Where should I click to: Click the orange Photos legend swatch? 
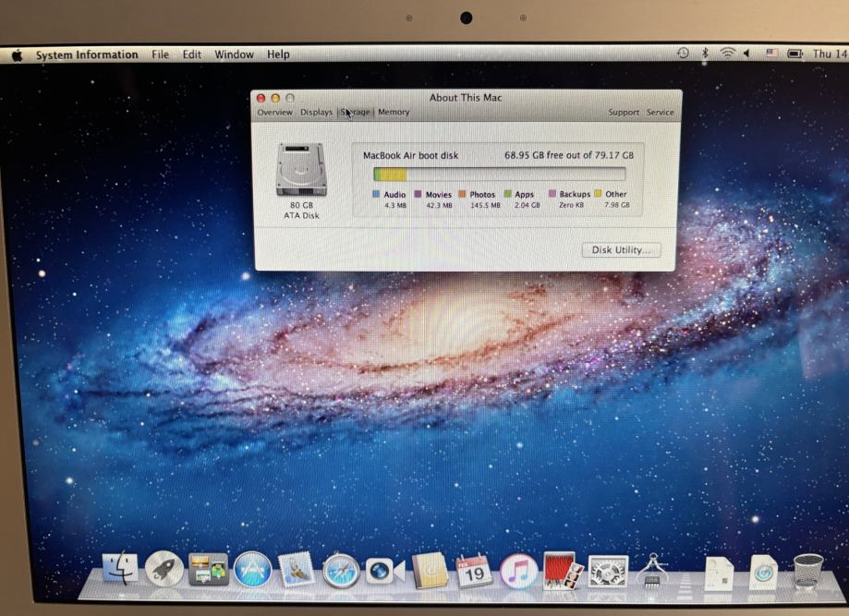462,194
